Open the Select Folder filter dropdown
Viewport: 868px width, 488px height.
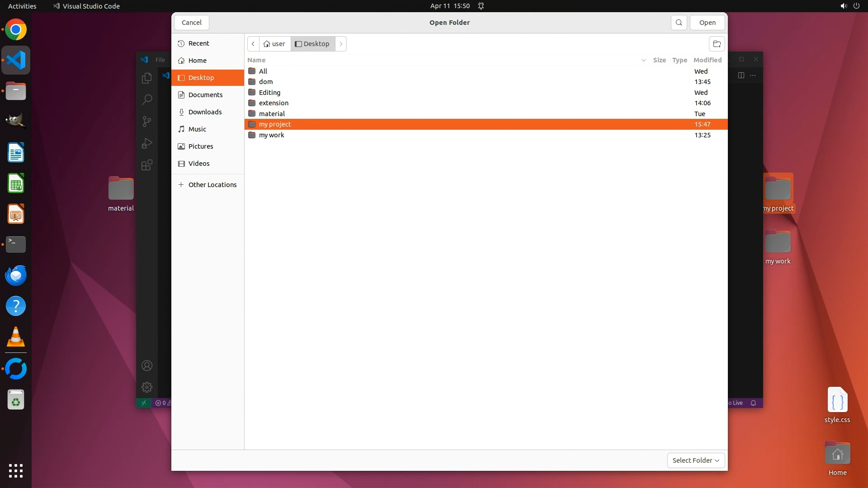coord(696,460)
